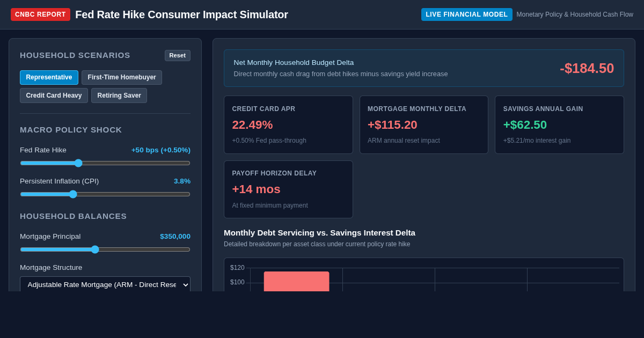Click the +14 mos payoff delay value

point(256,189)
